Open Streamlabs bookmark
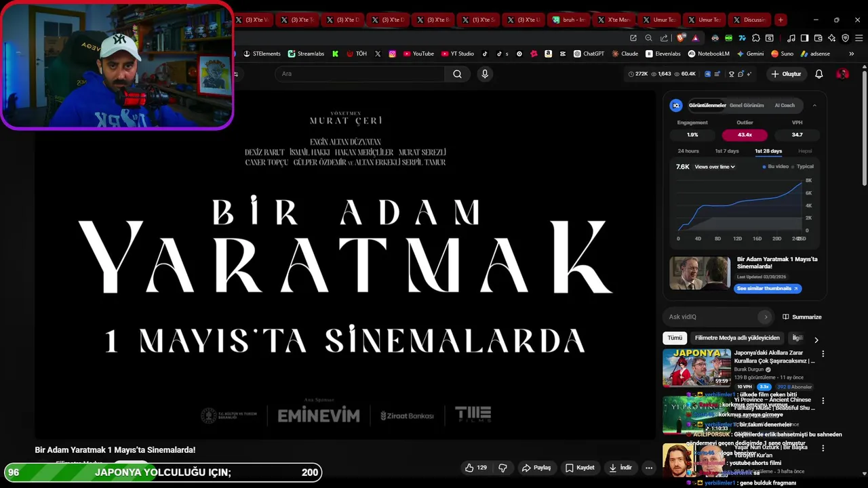 pos(306,54)
